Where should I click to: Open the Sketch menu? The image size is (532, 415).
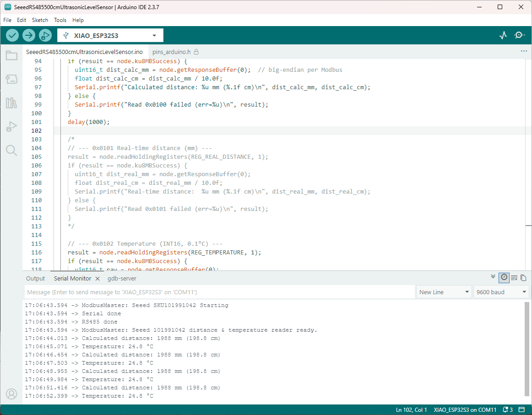(x=40, y=20)
